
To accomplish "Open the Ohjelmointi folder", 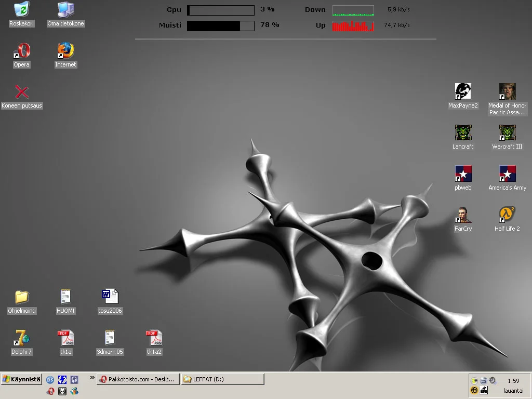I will click(21, 297).
